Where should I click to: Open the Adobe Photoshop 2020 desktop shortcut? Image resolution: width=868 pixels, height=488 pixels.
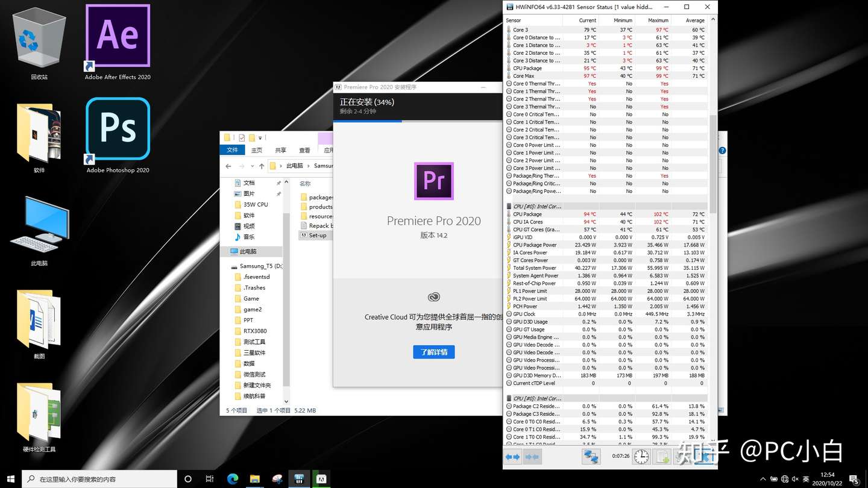coord(118,136)
